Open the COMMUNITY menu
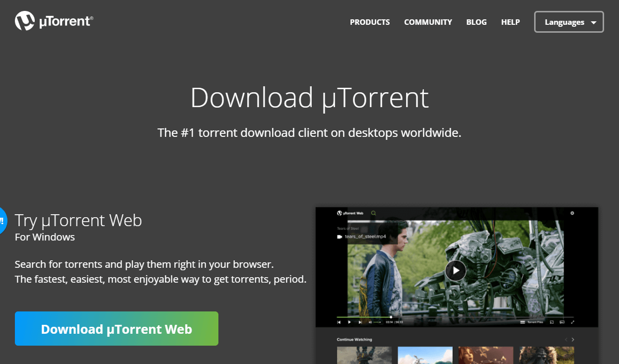This screenshot has height=364, width=619. pyautogui.click(x=428, y=22)
